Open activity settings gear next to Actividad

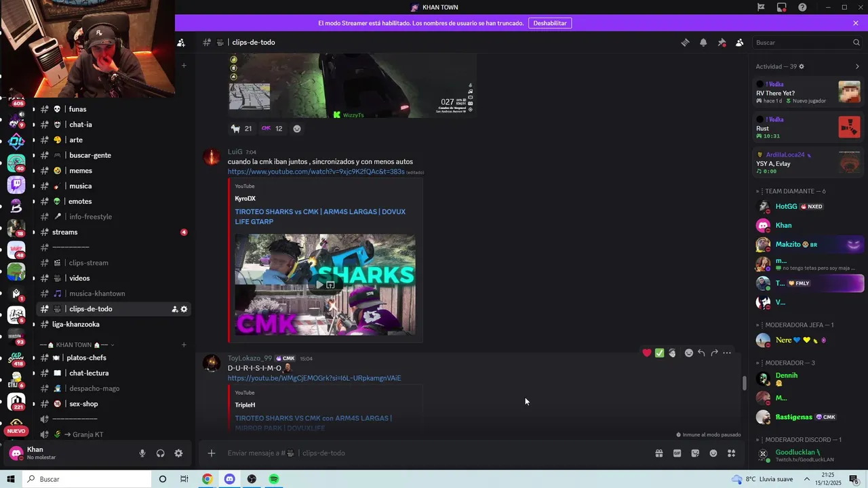point(802,66)
